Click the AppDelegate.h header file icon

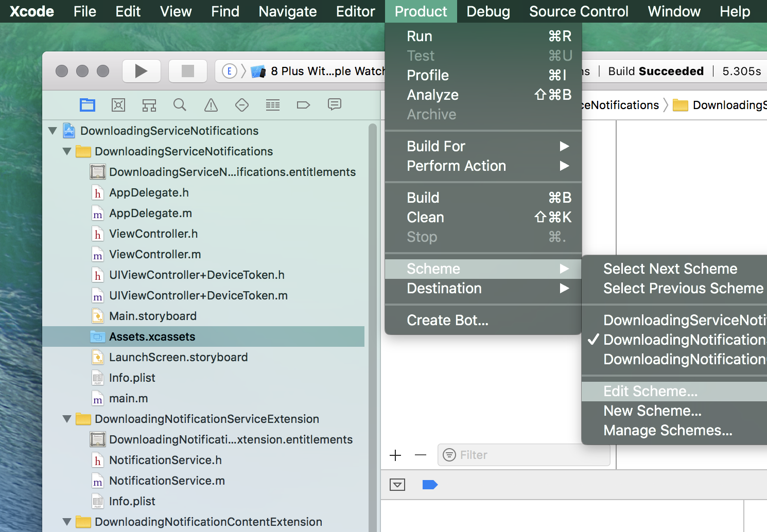click(98, 193)
